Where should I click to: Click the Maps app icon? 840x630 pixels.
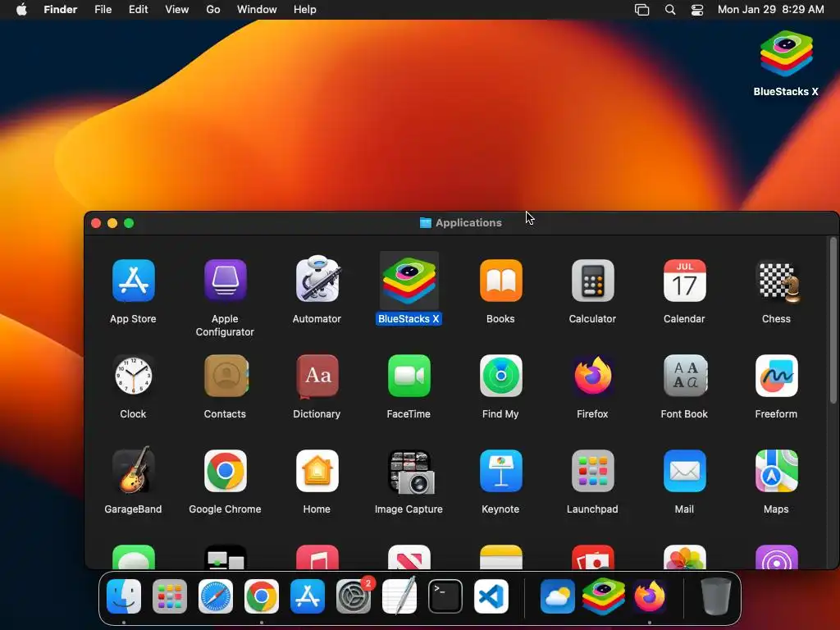(776, 471)
